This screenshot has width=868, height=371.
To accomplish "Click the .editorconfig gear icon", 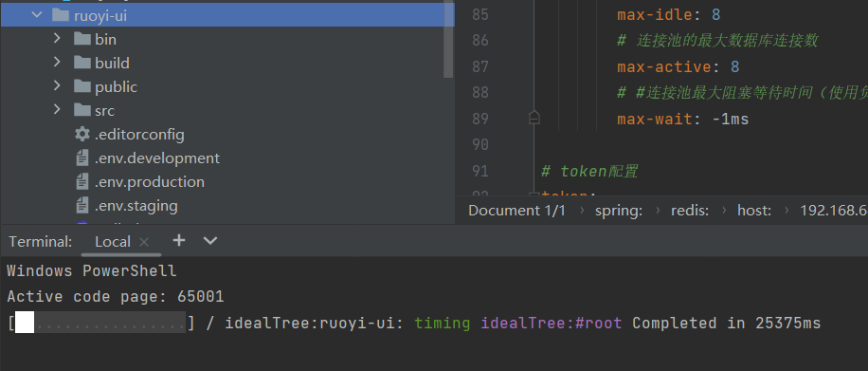I will pos(81,134).
